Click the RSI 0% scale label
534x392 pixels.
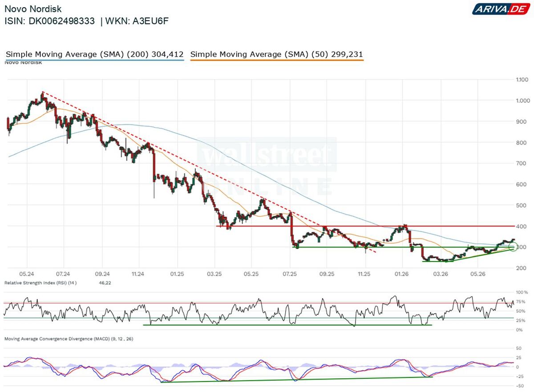519,330
